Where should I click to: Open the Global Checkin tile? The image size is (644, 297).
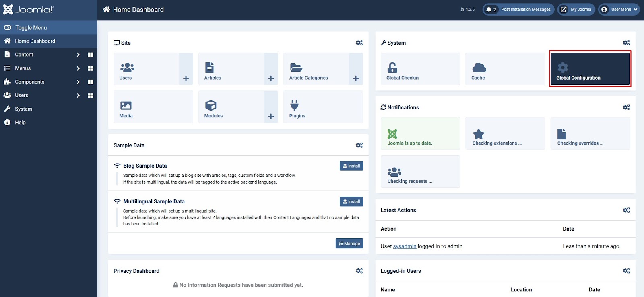pos(420,69)
